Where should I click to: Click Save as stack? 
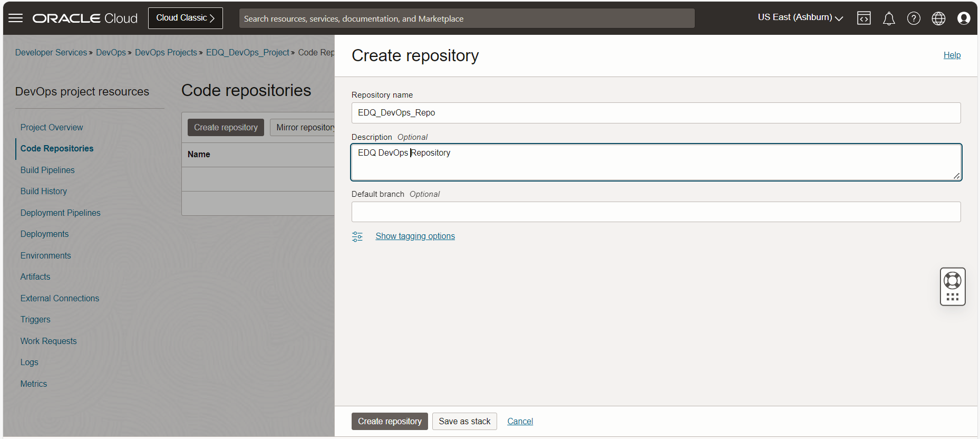[464, 421]
